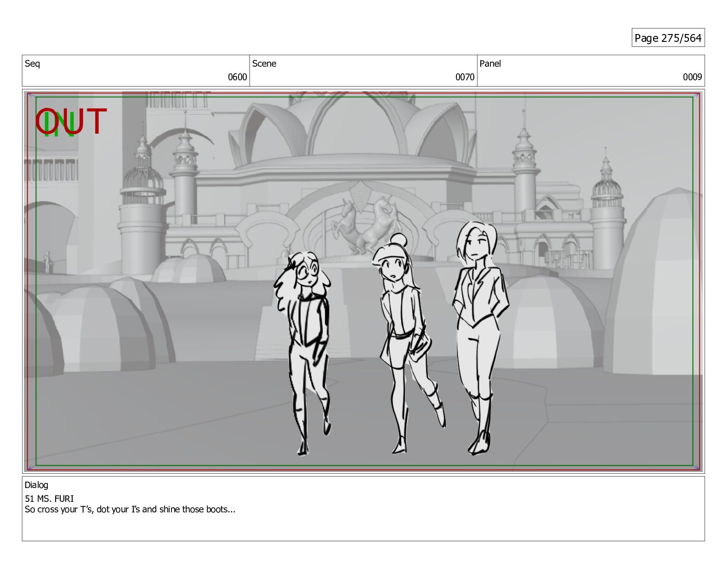The height and width of the screenshot is (563, 728).
Task: Select the "51 MS. FURI" speaker line
Action: click(49, 499)
